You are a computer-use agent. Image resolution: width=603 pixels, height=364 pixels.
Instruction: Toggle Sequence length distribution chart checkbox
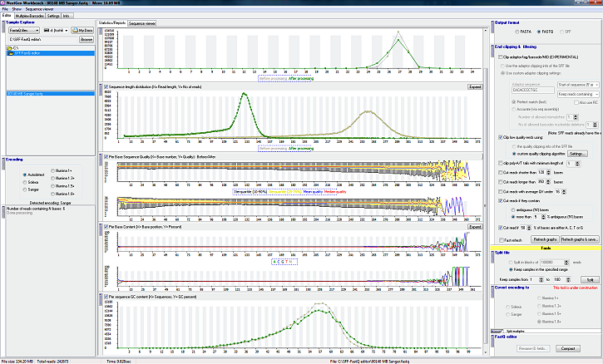point(106,87)
